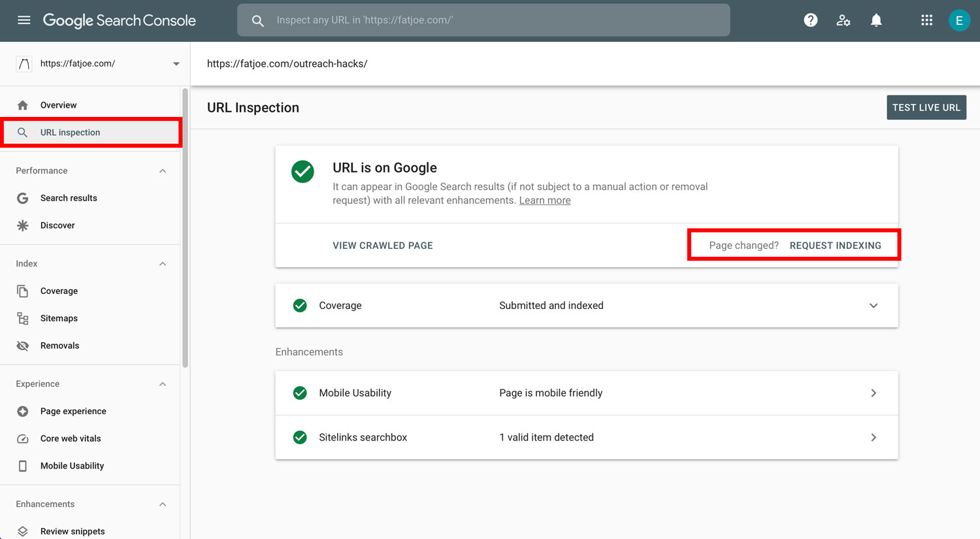Open the notifications bell
The width and height of the screenshot is (980, 539).
point(876,20)
